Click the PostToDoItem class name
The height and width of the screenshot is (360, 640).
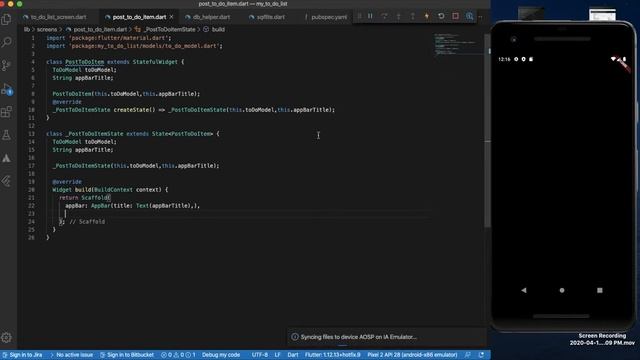(84, 62)
